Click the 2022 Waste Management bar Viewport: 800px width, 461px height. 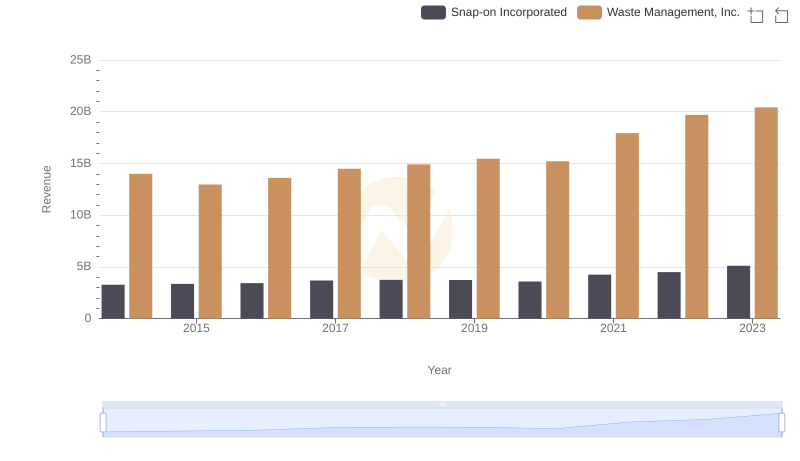[x=696, y=216]
